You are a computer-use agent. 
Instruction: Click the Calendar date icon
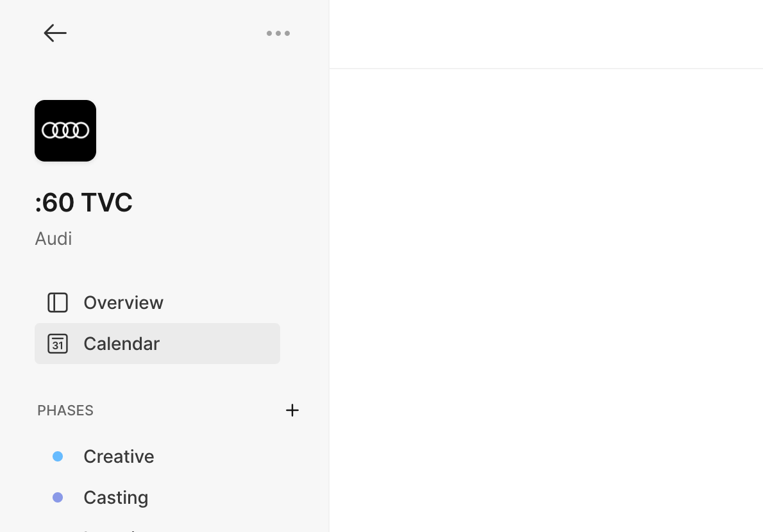58,344
